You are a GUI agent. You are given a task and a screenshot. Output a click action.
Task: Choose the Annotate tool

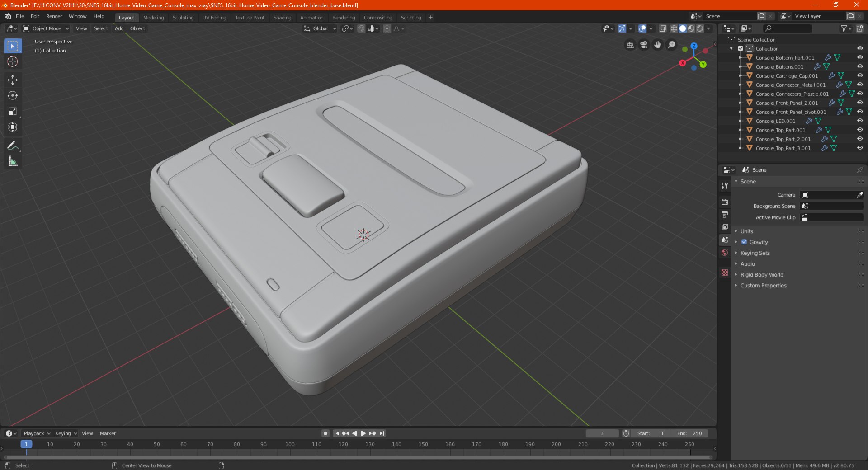(x=13, y=146)
